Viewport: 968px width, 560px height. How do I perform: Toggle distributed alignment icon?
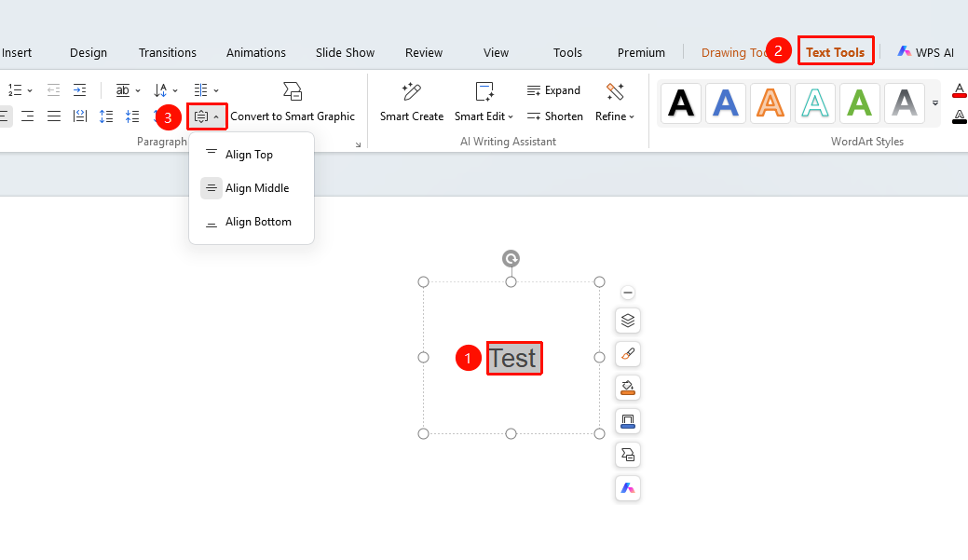(80, 116)
